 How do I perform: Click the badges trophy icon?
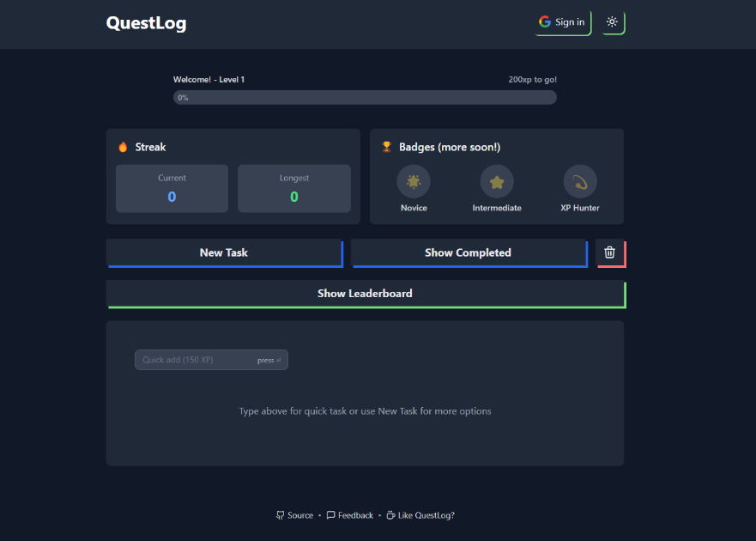click(x=387, y=147)
